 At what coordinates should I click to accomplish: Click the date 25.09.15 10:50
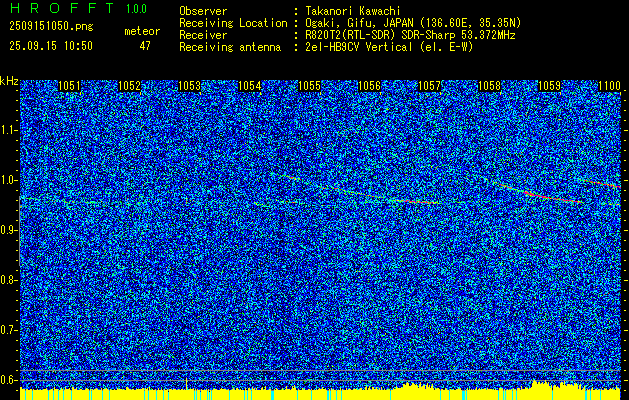click(51, 46)
